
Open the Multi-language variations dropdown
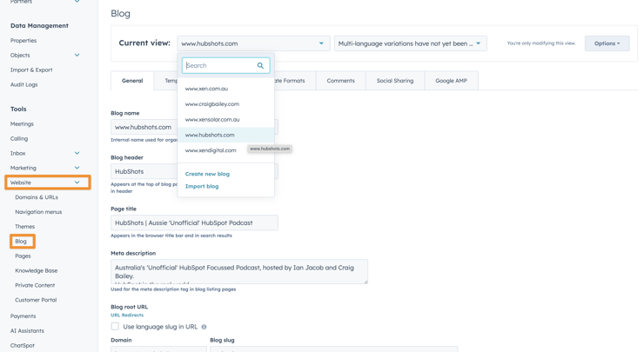click(x=410, y=43)
